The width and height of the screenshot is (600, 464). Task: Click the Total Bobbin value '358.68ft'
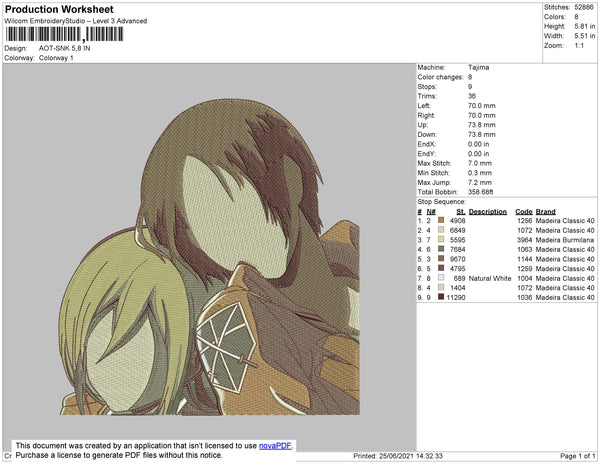coord(480,192)
